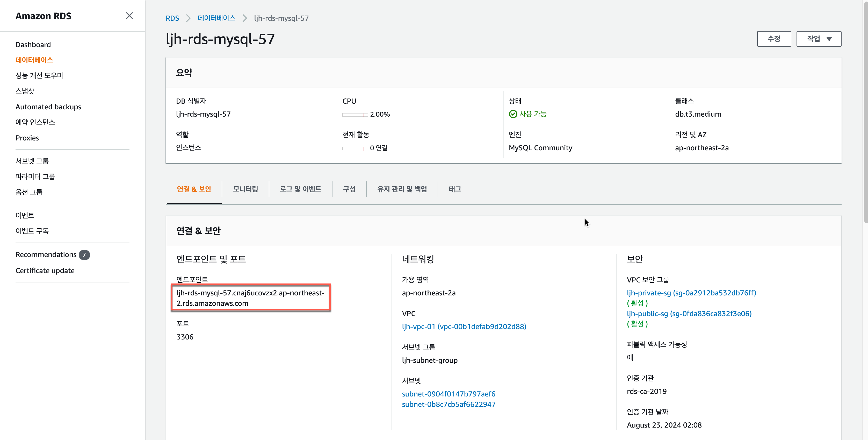Open 스냅샷 in the sidebar
The height and width of the screenshot is (440, 868).
[25, 91]
